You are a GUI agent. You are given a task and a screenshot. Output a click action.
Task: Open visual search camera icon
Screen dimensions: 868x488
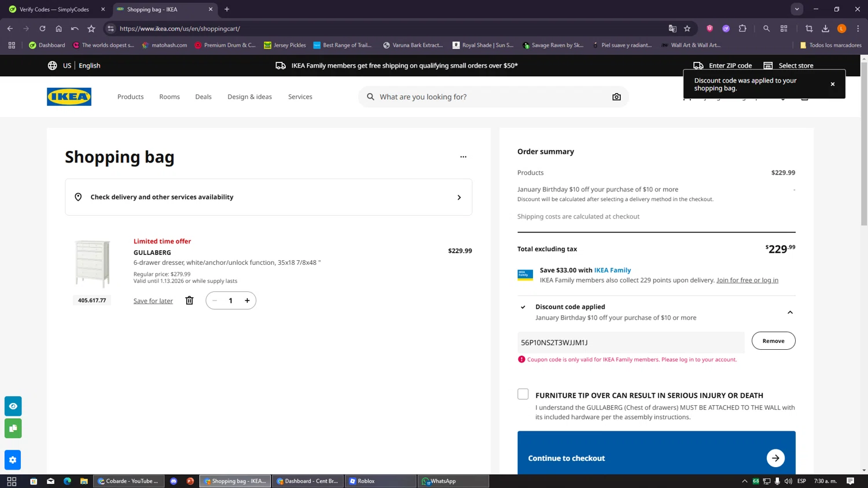[x=616, y=97]
